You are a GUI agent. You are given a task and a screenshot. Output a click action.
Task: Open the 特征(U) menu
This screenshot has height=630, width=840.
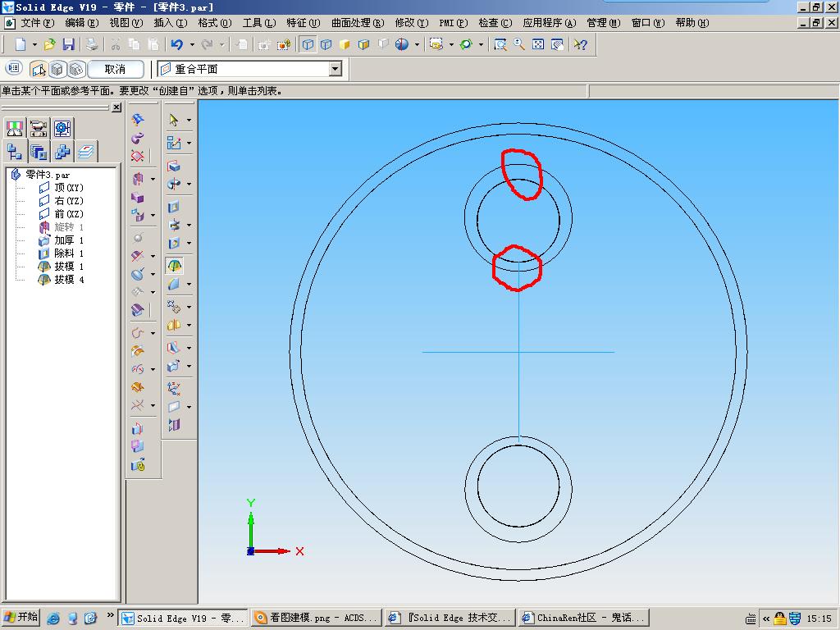(x=304, y=23)
